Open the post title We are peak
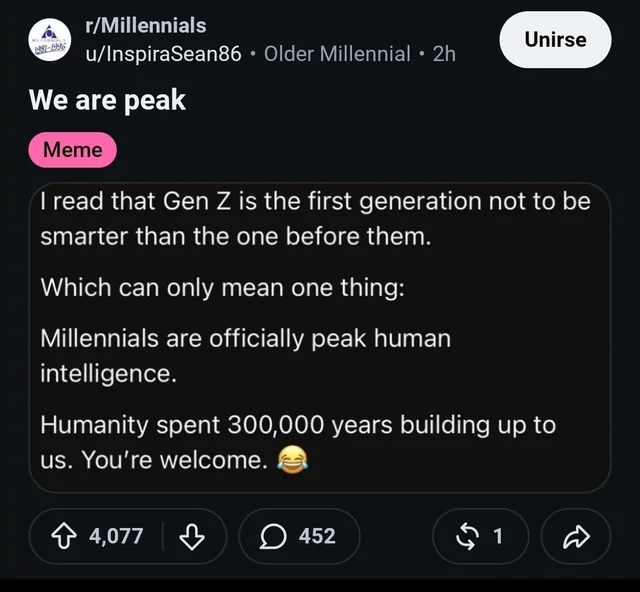The height and width of the screenshot is (592, 640). (107, 100)
